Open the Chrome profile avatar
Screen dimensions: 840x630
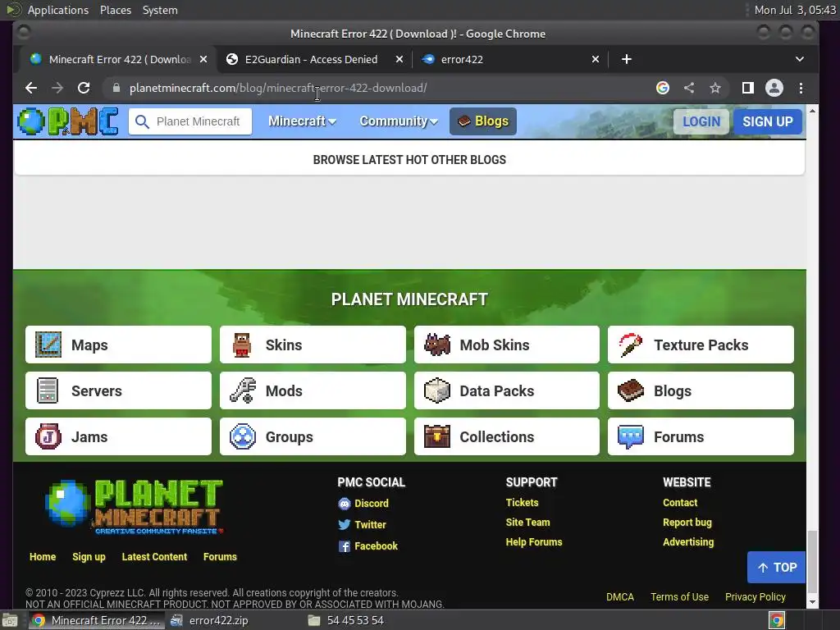[x=774, y=88]
